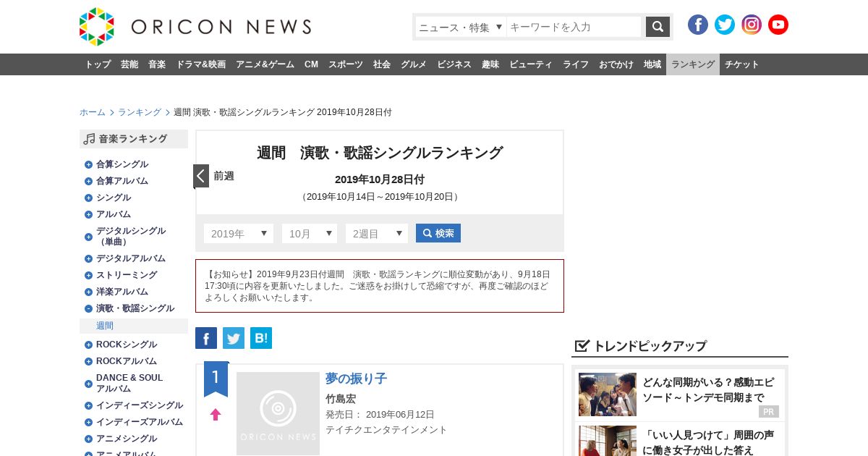Open the 2019年 year dropdown
Screen dimensions: 868x456
pos(239,233)
